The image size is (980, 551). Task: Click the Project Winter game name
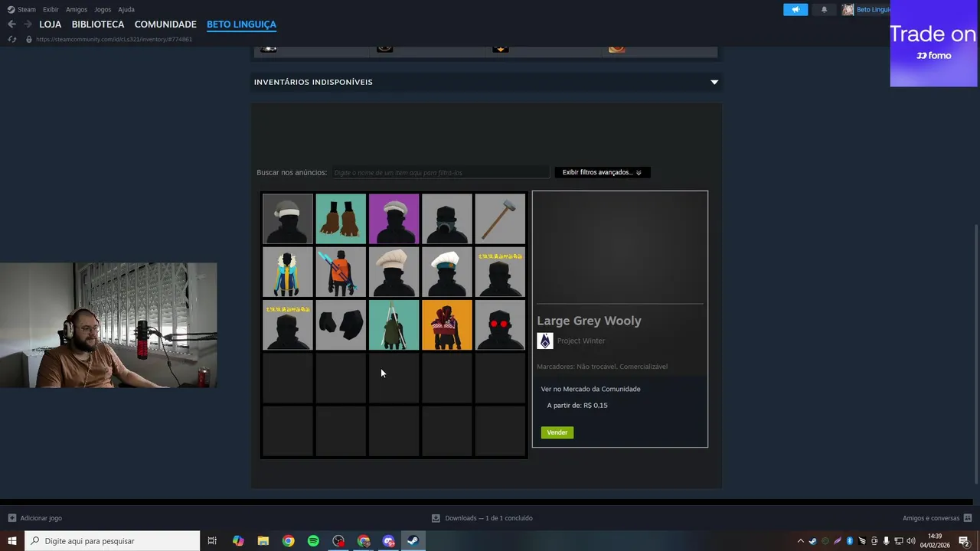pyautogui.click(x=581, y=341)
